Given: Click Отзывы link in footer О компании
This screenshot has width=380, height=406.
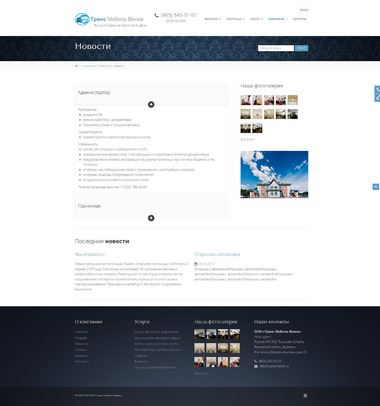Looking at the screenshot, I should 81,350.
